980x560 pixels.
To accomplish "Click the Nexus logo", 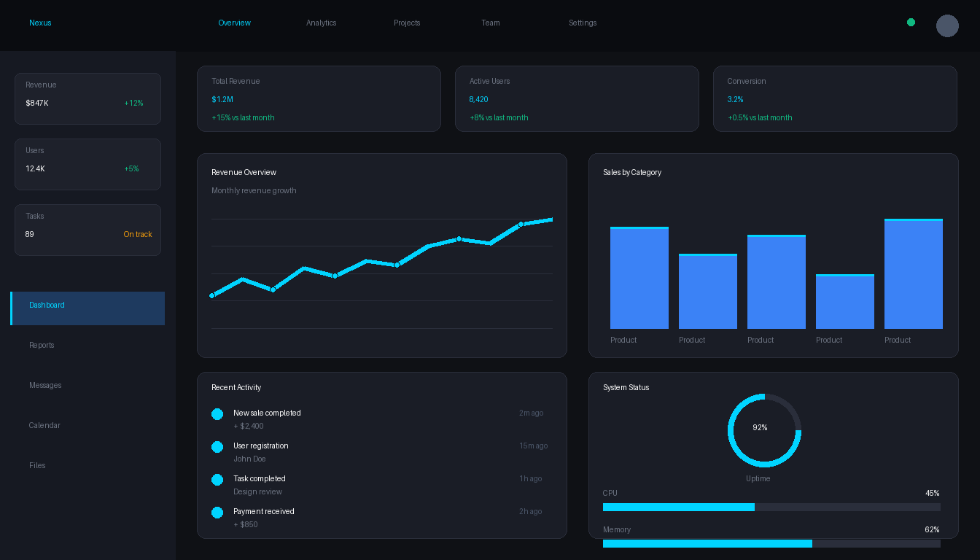I will tap(40, 23).
